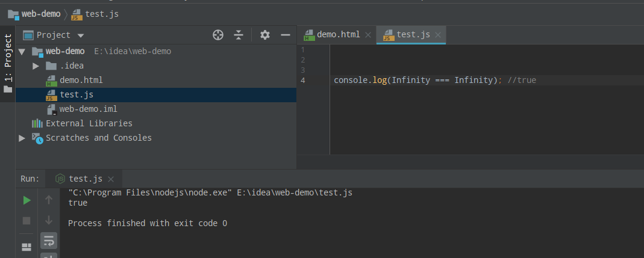Select web-demo.iml in the project tree

tap(89, 109)
